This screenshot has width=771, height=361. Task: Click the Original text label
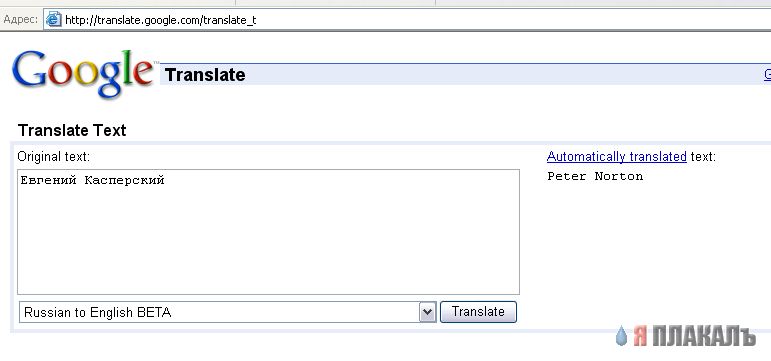[54, 156]
